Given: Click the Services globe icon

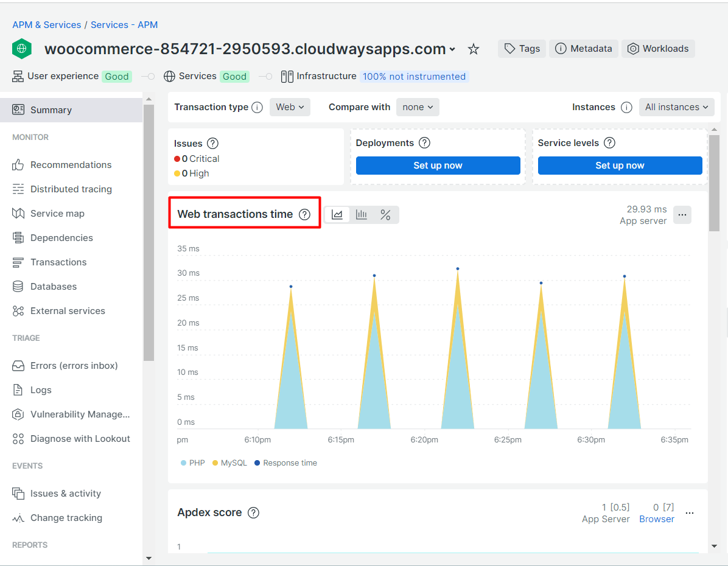Looking at the screenshot, I should (169, 76).
